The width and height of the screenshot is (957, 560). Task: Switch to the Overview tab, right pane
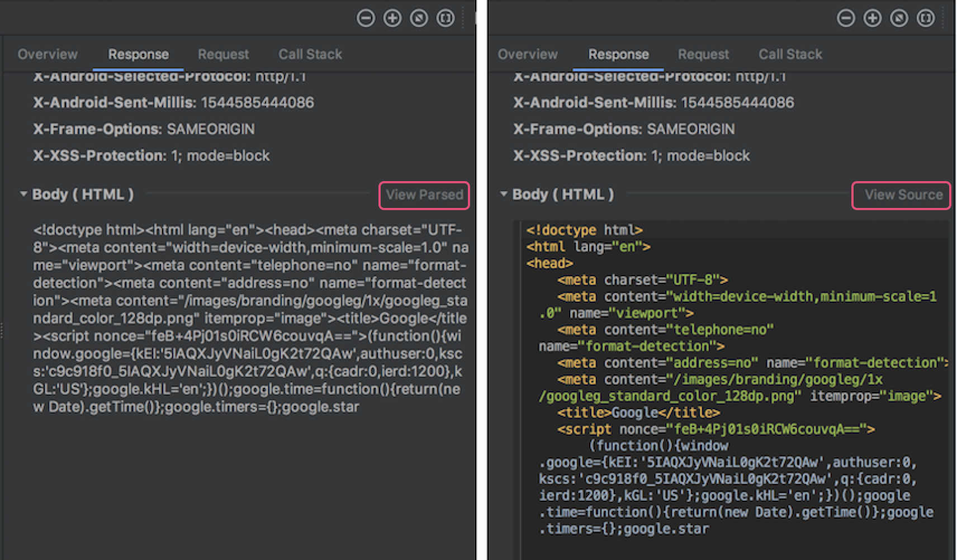(528, 54)
